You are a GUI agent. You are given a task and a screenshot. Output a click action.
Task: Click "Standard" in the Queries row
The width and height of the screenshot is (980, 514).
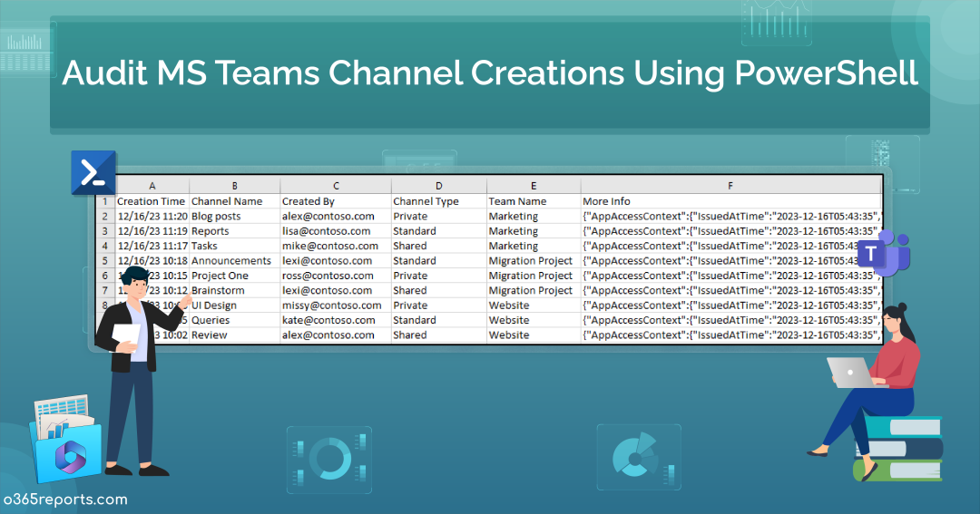pyautogui.click(x=439, y=320)
